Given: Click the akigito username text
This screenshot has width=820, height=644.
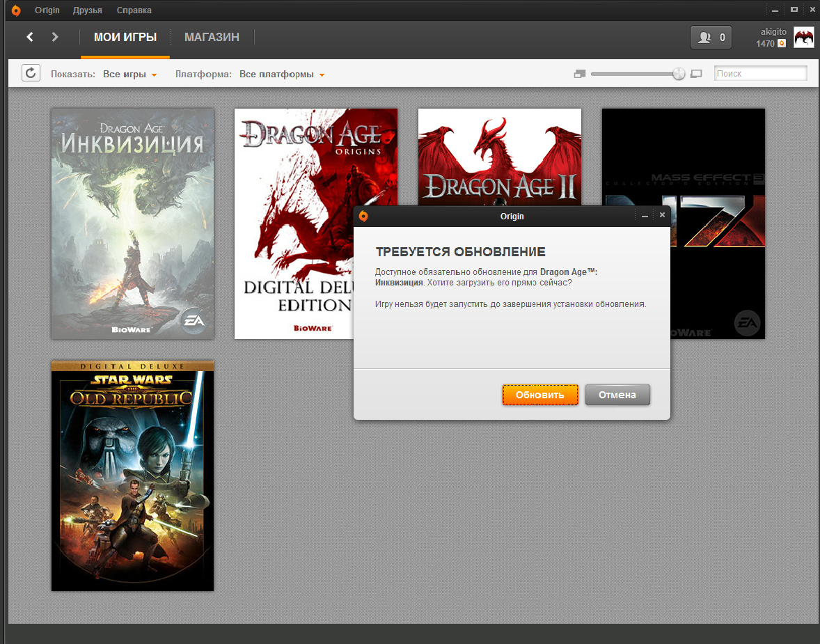Looking at the screenshot, I should click(x=773, y=32).
